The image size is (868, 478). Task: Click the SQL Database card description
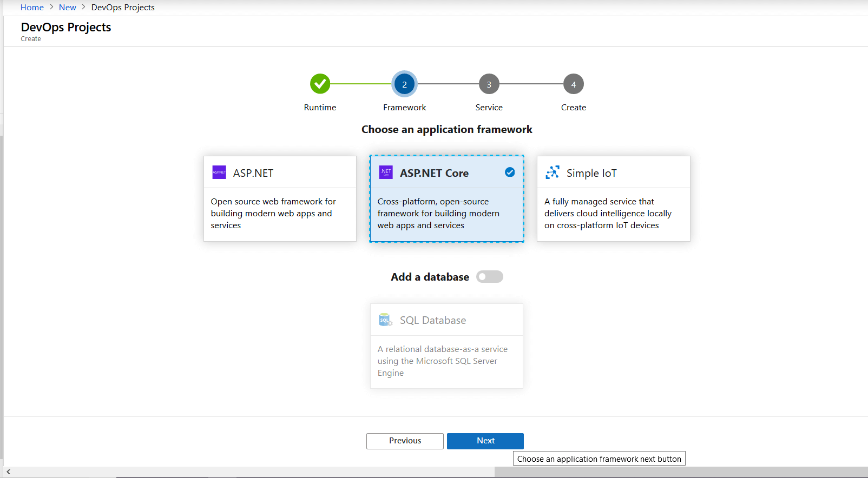tap(443, 361)
